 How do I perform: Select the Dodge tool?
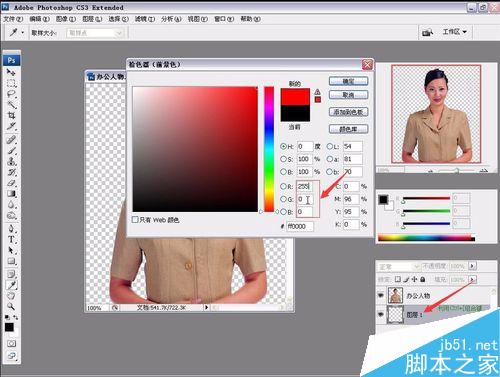click(11, 215)
